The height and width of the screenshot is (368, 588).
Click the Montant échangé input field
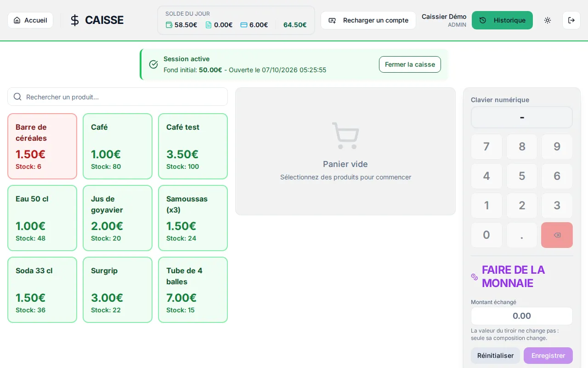[522, 316]
